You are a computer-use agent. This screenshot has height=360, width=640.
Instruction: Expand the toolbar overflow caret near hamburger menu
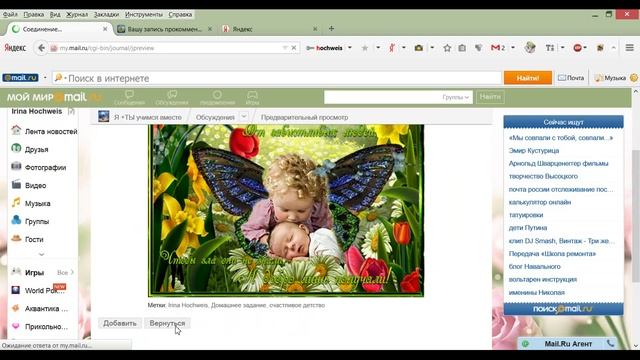click(613, 48)
